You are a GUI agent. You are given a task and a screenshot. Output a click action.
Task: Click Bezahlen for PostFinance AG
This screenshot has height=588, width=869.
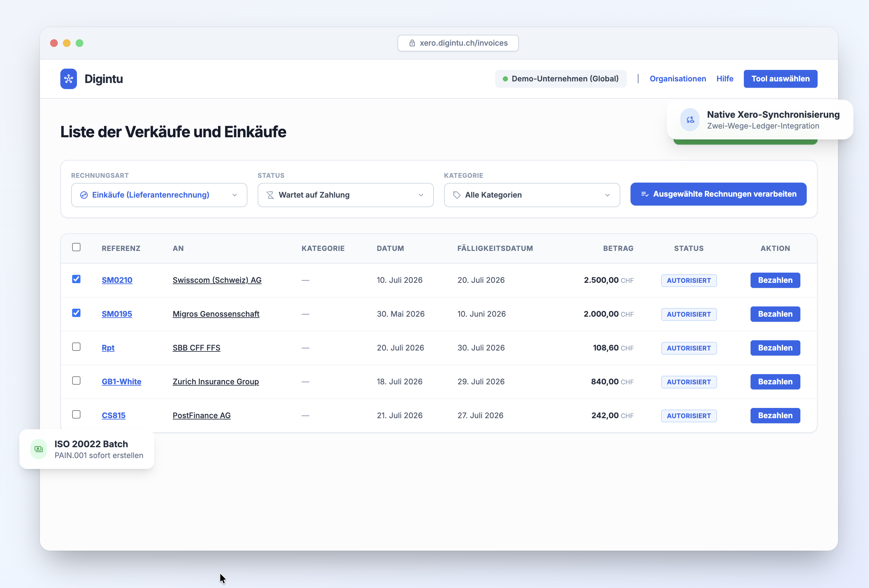tap(775, 416)
